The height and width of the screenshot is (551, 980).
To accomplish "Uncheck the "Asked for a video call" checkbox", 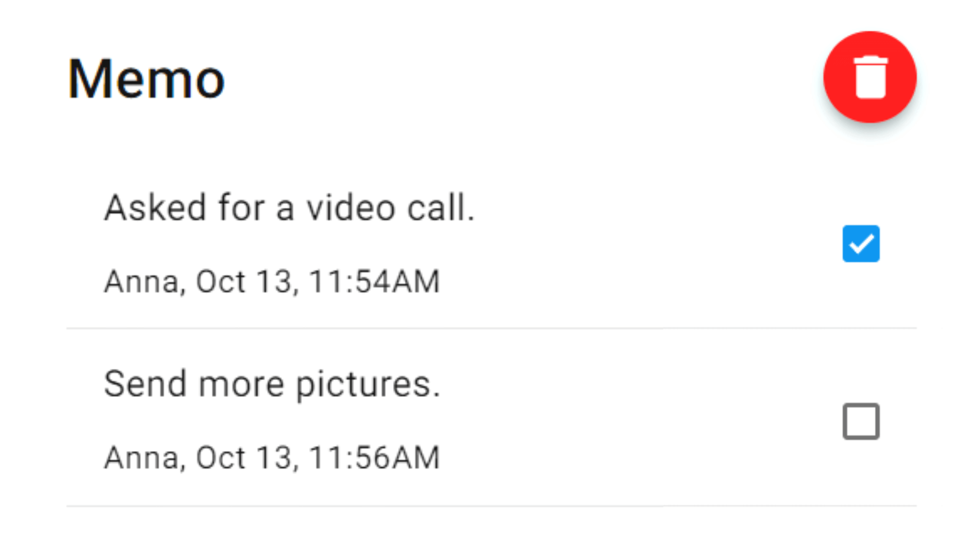I will click(861, 244).
